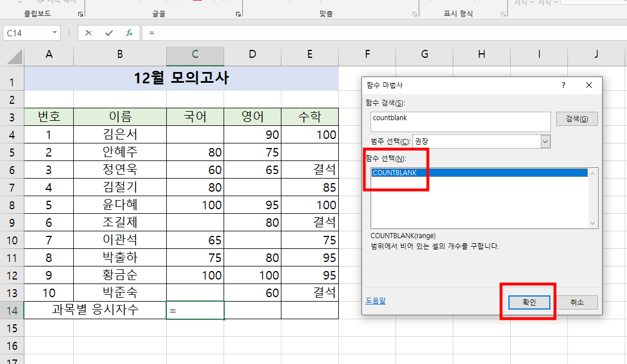Select column B header
The image size is (627, 364).
120,55
